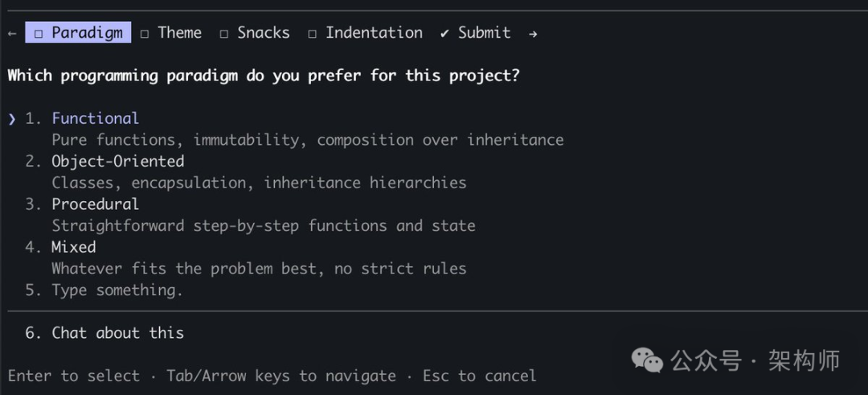This screenshot has width=868, height=395.
Task: Open the Indentation tab
Action: pyautogui.click(x=374, y=33)
